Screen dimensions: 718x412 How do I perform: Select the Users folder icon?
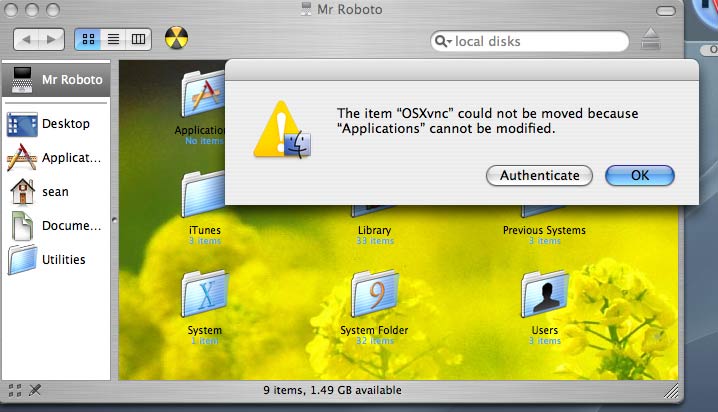544,294
